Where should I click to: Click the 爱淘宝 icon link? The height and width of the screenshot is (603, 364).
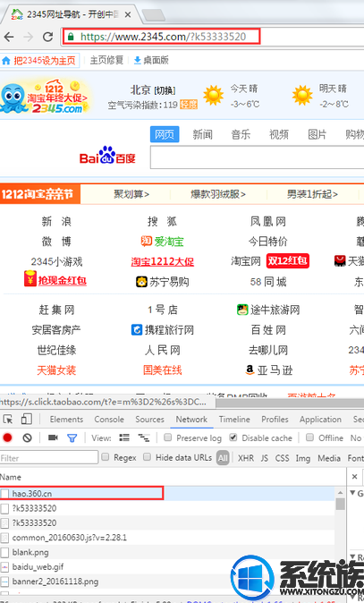(x=162, y=242)
